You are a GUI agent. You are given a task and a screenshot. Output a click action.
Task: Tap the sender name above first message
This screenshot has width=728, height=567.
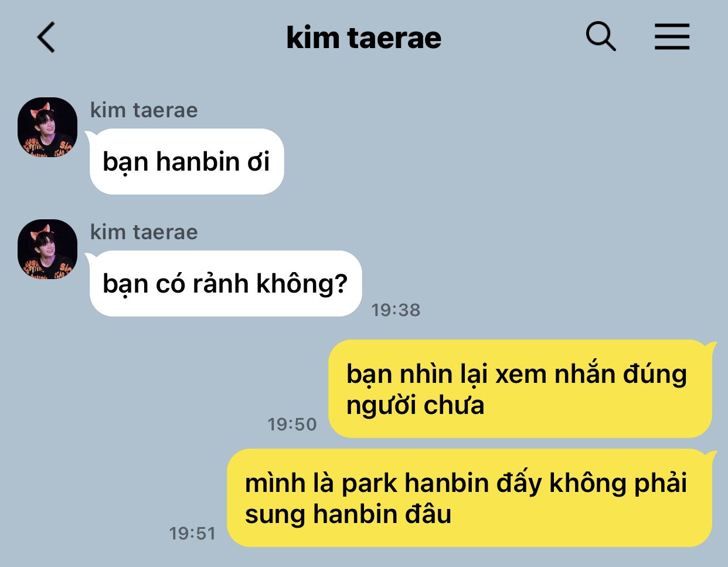(x=144, y=110)
